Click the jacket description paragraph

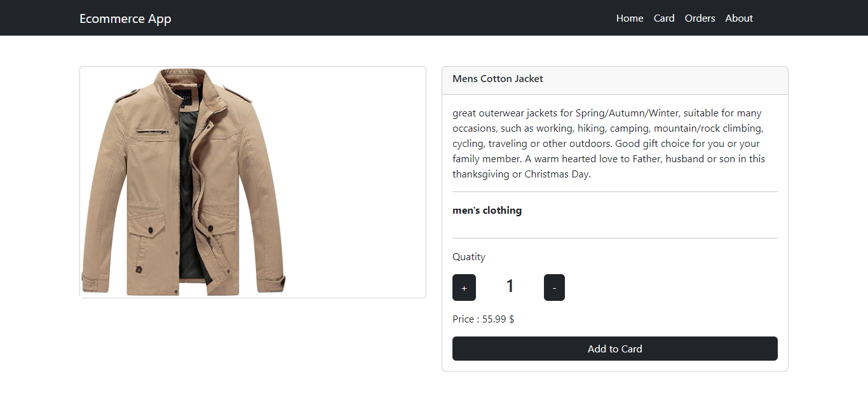click(610, 144)
